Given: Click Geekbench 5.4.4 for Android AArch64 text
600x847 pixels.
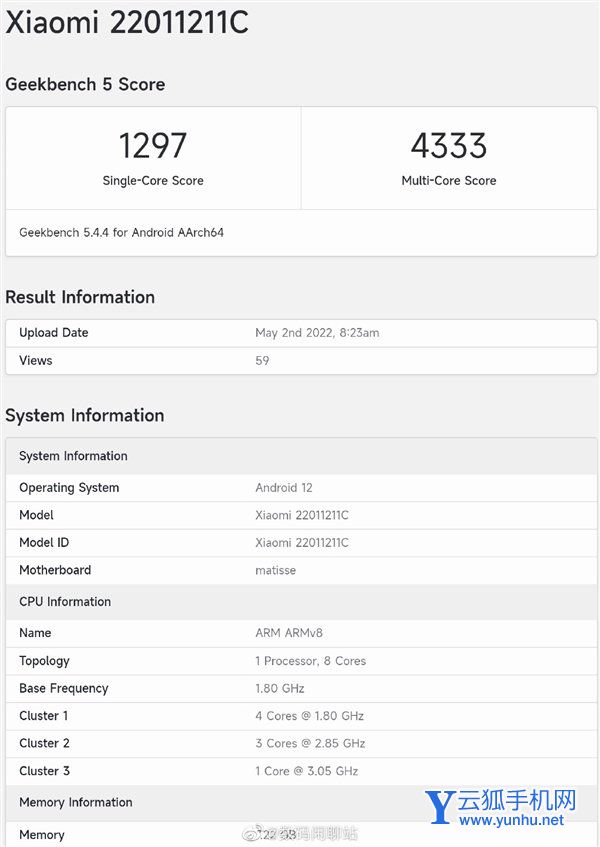Looking at the screenshot, I should click(122, 232).
